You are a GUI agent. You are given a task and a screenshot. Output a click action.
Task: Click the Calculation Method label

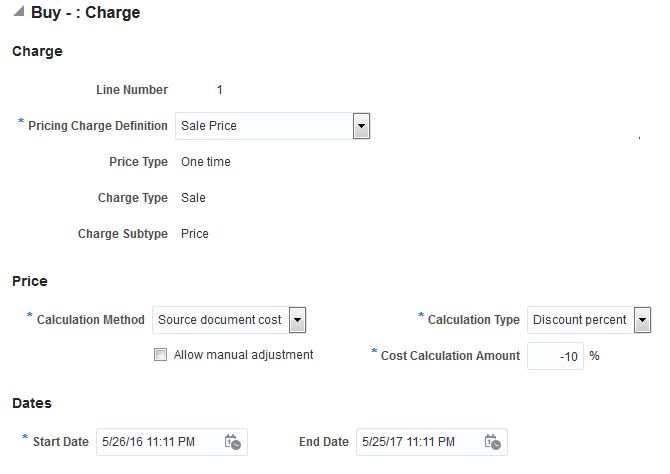point(90,320)
